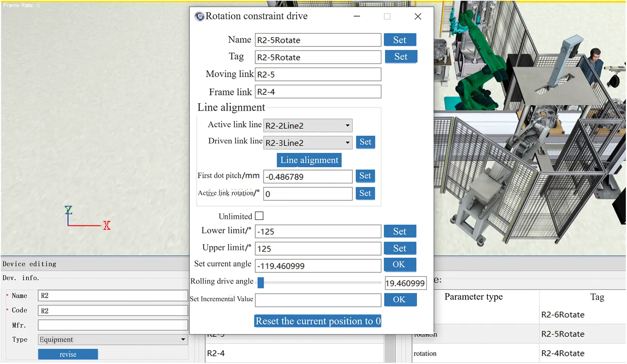Image resolution: width=627 pixels, height=364 pixels.
Task: Confirm Set Incremental Value with OK
Action: tap(400, 300)
